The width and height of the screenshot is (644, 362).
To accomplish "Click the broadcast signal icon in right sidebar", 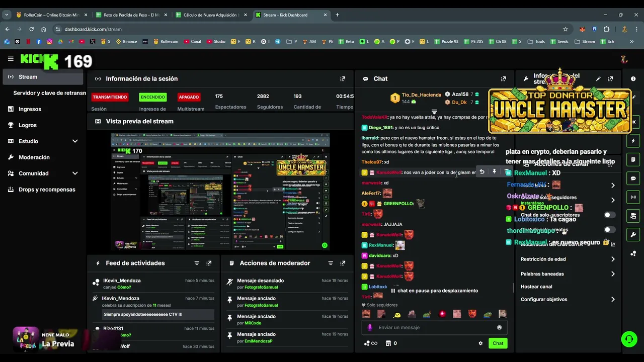I will click(633, 197).
